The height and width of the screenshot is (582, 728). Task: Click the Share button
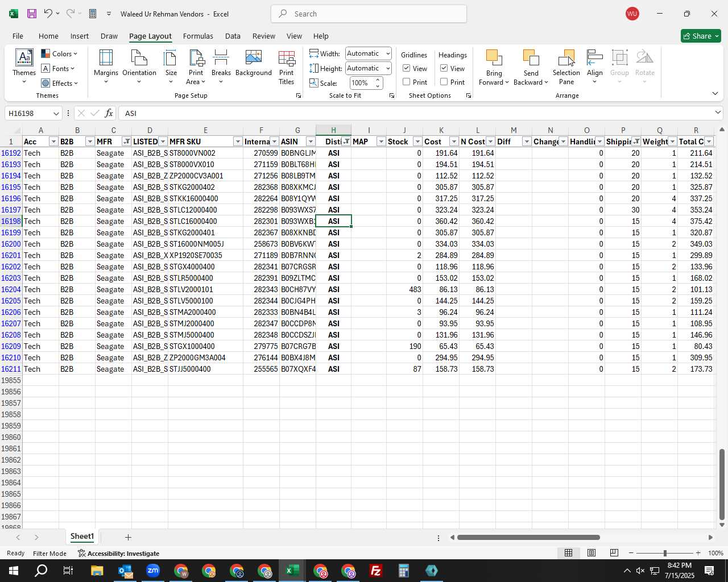pyautogui.click(x=701, y=36)
